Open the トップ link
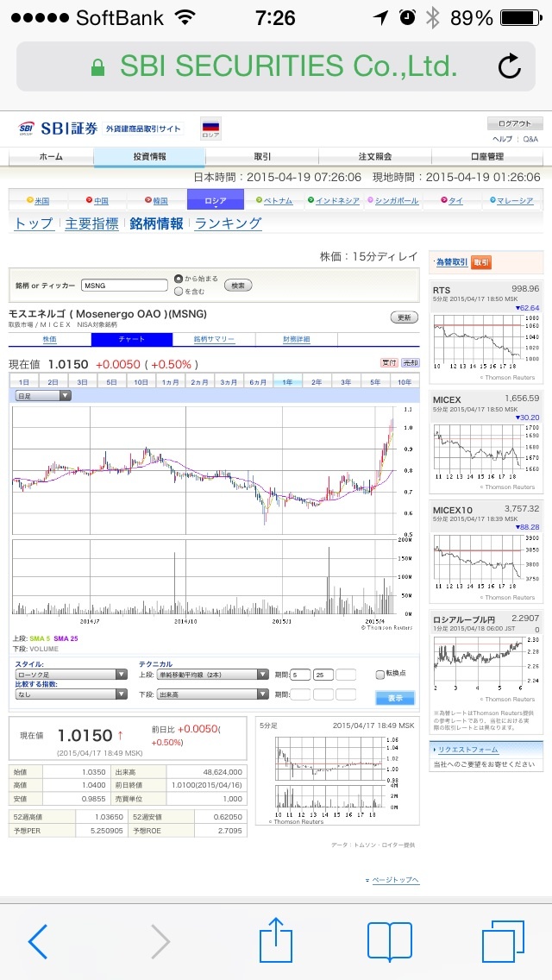The width and height of the screenshot is (552, 980). click(x=34, y=223)
